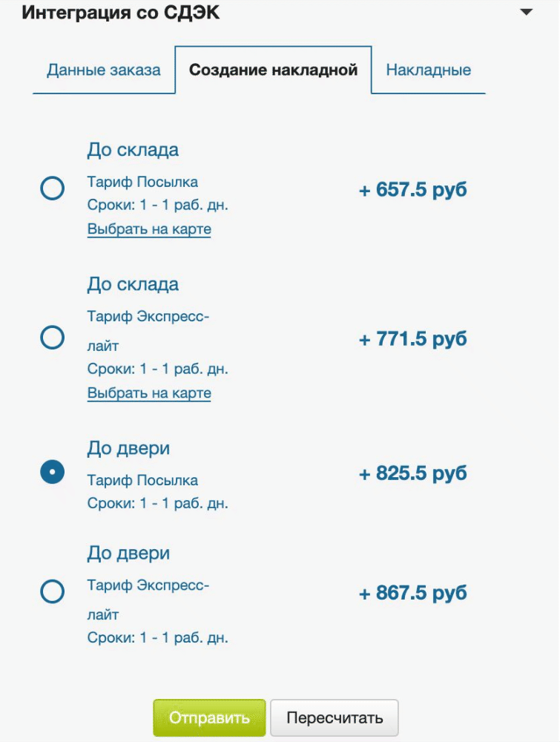Click Выбрать на карте under Тариф Посылка
This screenshot has height=742, width=560.
[x=149, y=229]
